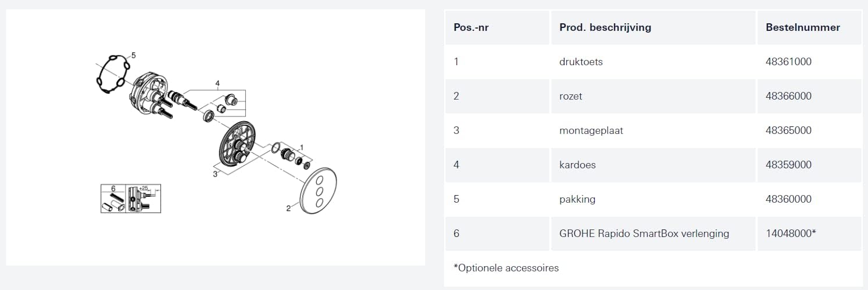Select order number 14048000*
This screenshot has height=290, width=868.
coord(791,234)
